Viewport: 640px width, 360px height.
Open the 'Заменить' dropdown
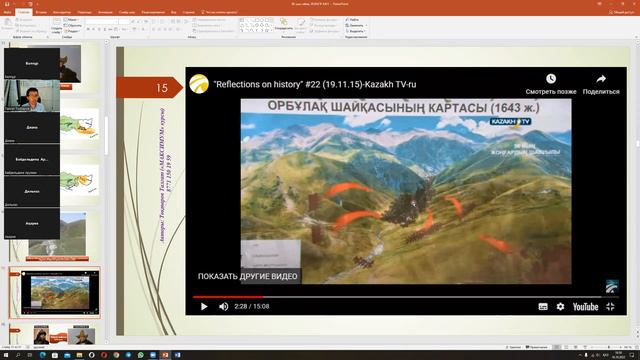356,25
